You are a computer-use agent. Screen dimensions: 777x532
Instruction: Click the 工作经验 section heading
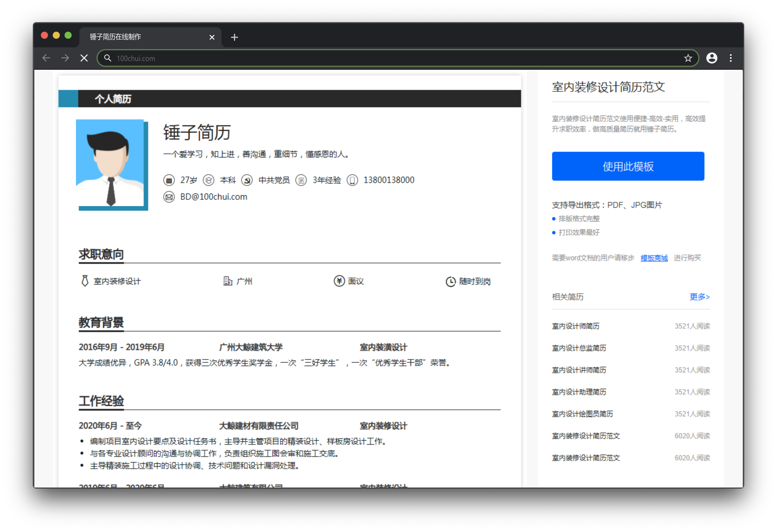click(101, 401)
